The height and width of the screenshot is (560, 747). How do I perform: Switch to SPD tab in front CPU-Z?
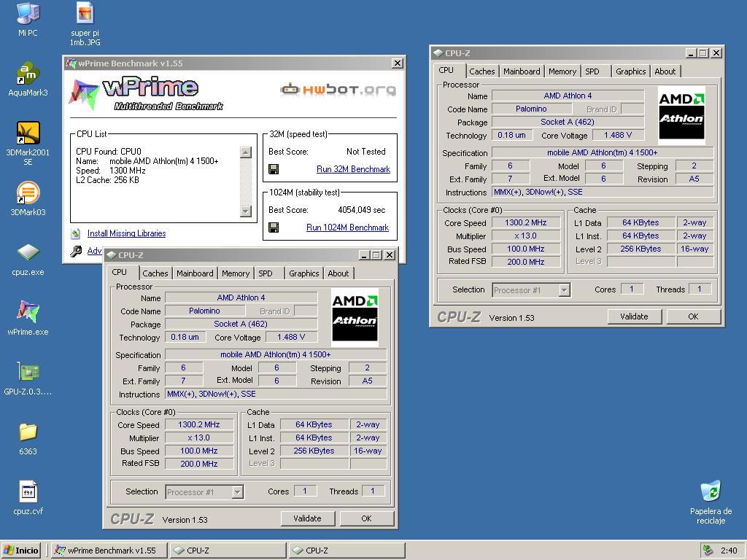tap(266, 273)
